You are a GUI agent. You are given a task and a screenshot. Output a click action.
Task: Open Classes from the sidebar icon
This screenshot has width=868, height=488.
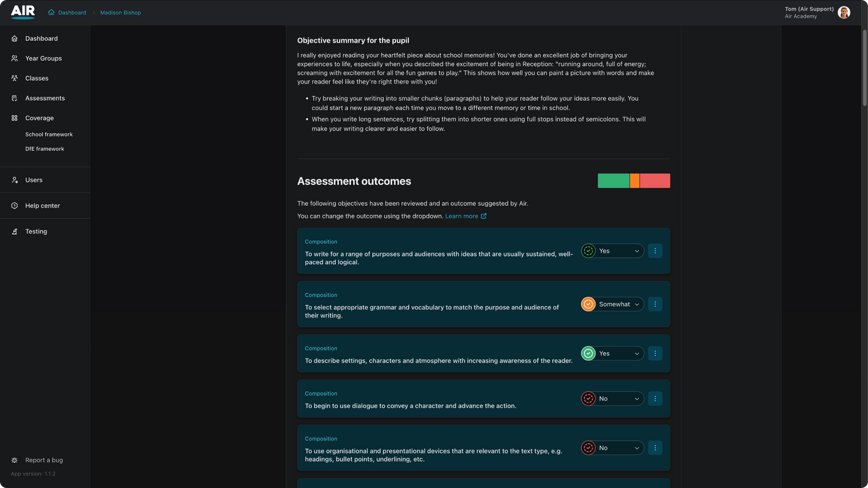point(14,78)
